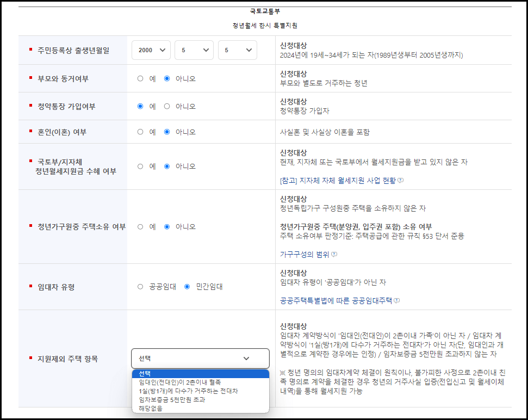Select 예 for 혼인(이혼) 여부

click(x=140, y=131)
